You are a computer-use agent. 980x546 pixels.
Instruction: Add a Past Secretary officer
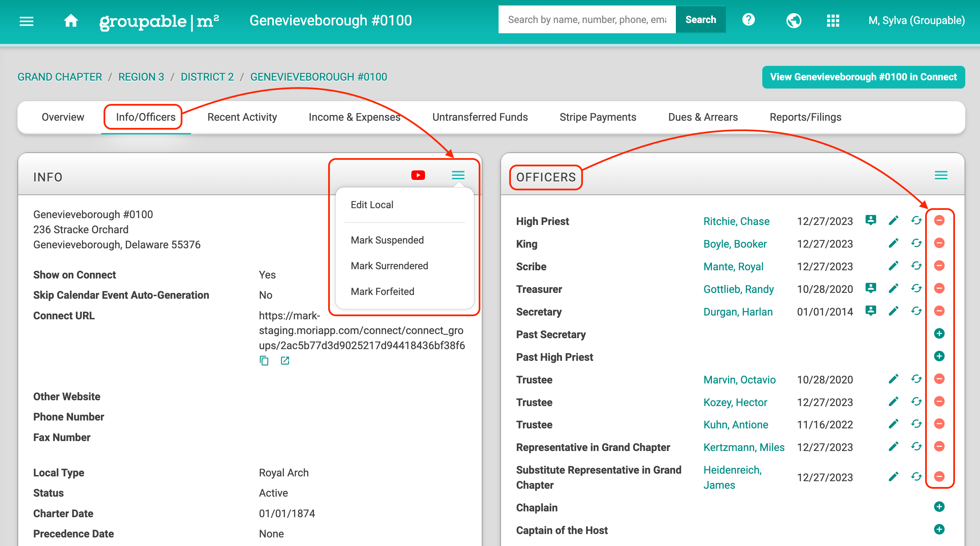click(939, 334)
